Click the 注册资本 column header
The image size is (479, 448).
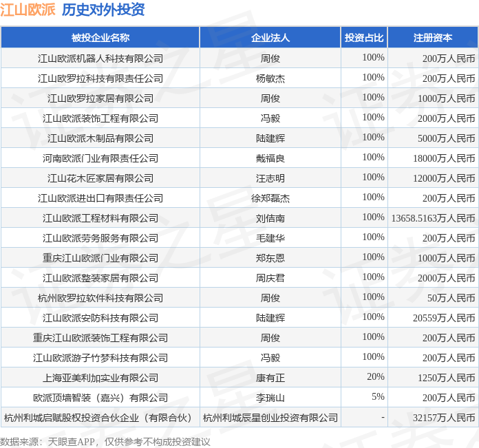click(x=433, y=38)
